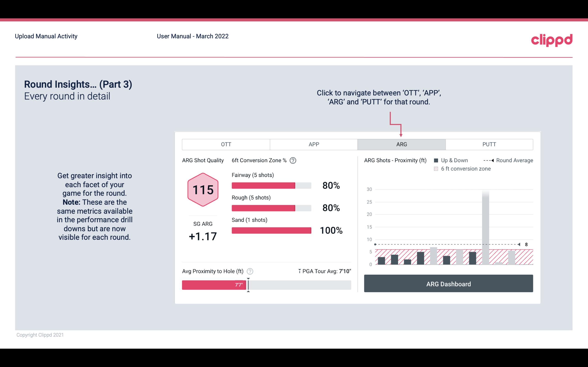Open the ARG Dashboard button
The height and width of the screenshot is (367, 588).
click(449, 284)
